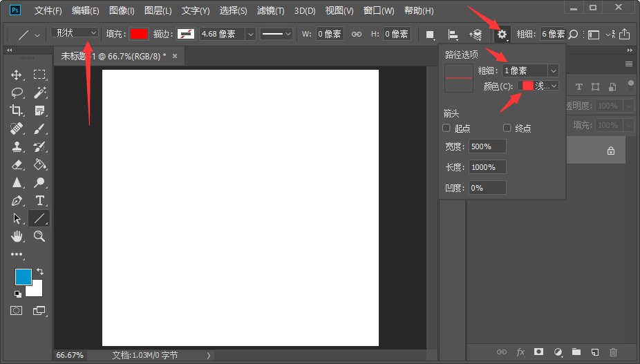Open the Line tool preset picker arrow
Viewport: 640px width, 364px height.
pyautogui.click(x=37, y=35)
